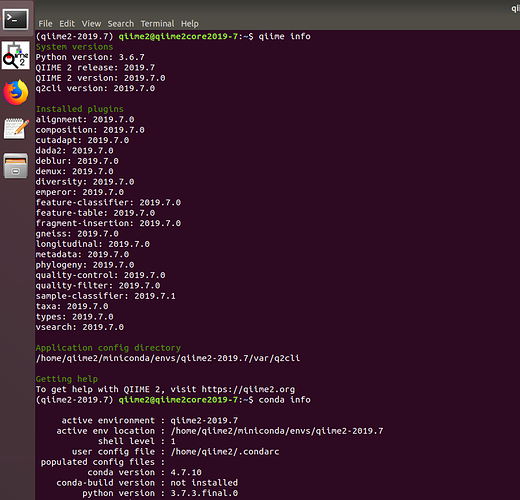Click the 'sample-classifier: 2019.7.1' line
Screen dimensions: 520x500
tap(106, 296)
